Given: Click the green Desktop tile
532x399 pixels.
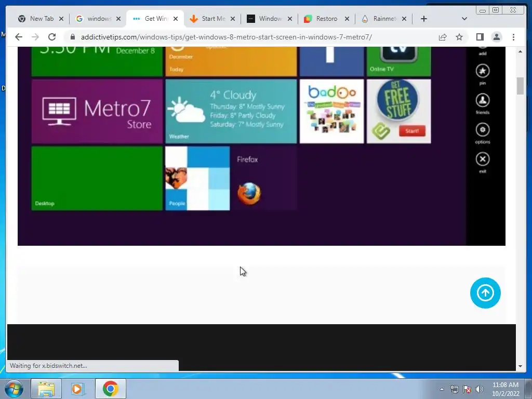Looking at the screenshot, I should 97,178.
